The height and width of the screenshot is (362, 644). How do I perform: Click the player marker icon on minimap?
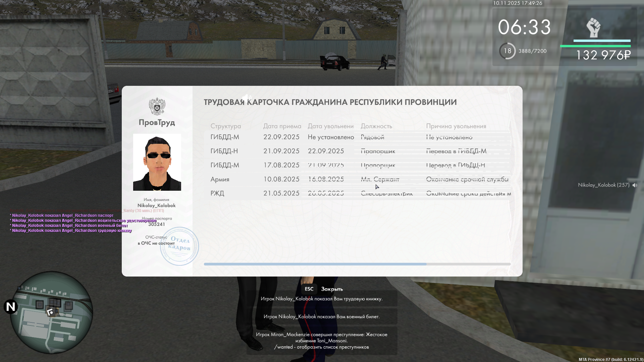(x=51, y=312)
